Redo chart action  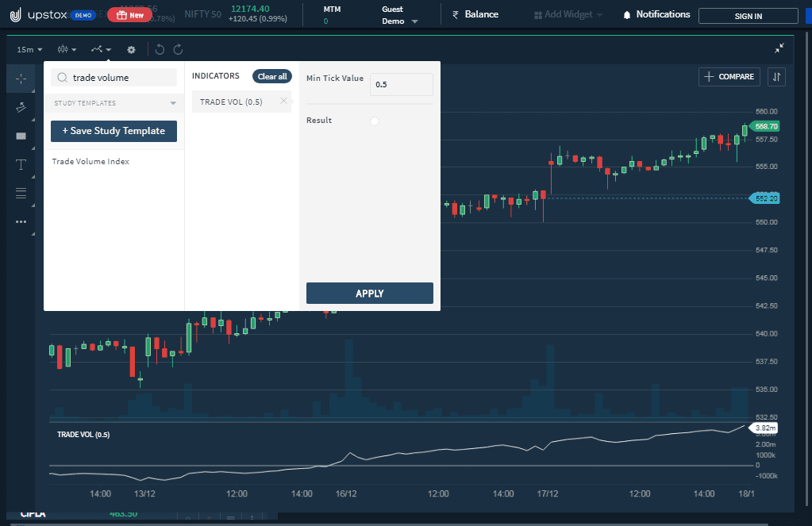click(178, 50)
